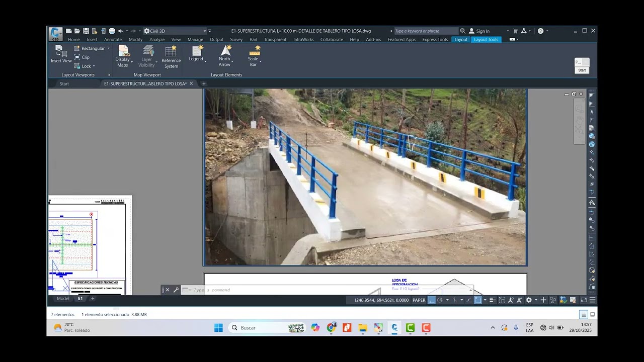Switch to the Model layout tab
Image resolution: width=644 pixels, height=362 pixels.
pos(63,299)
